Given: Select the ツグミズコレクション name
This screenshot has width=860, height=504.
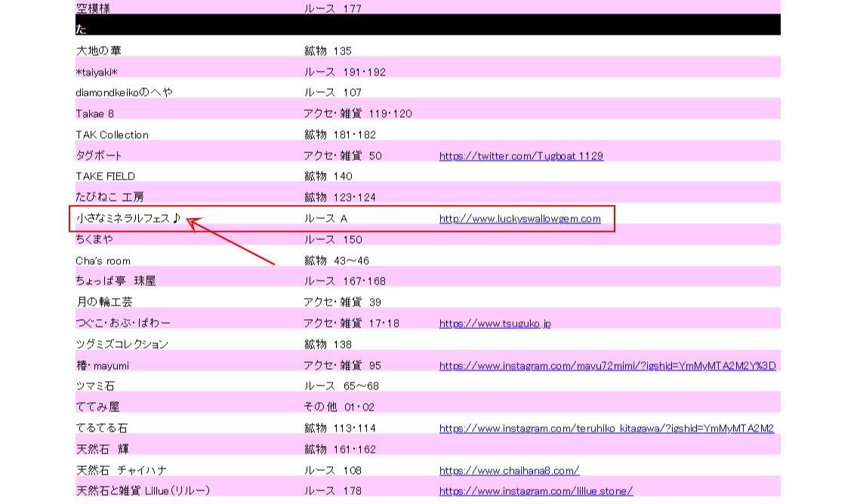Looking at the screenshot, I should [x=122, y=344].
